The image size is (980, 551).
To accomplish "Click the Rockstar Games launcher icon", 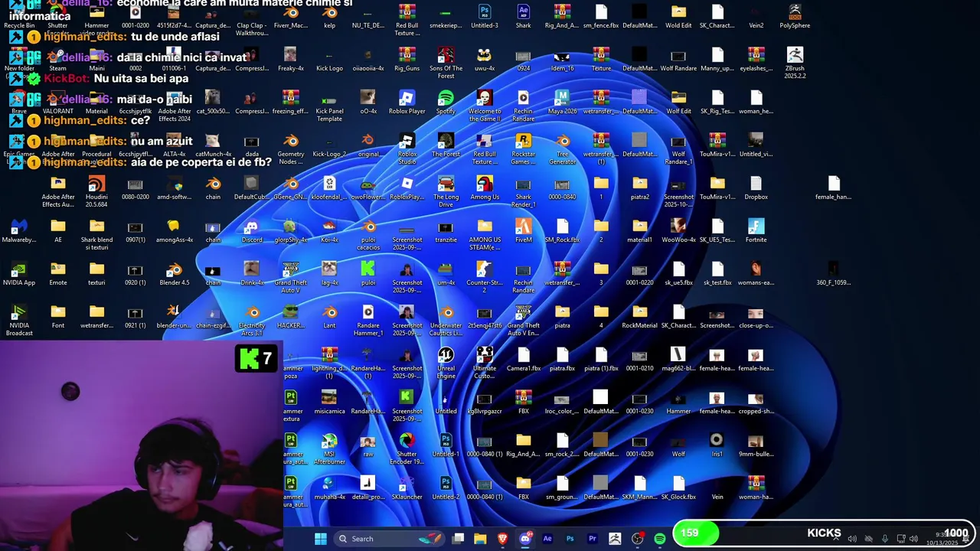I will point(523,148).
